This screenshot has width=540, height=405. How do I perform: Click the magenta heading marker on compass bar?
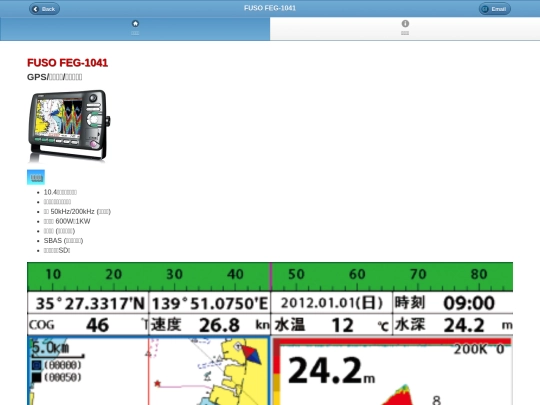coord(271,277)
